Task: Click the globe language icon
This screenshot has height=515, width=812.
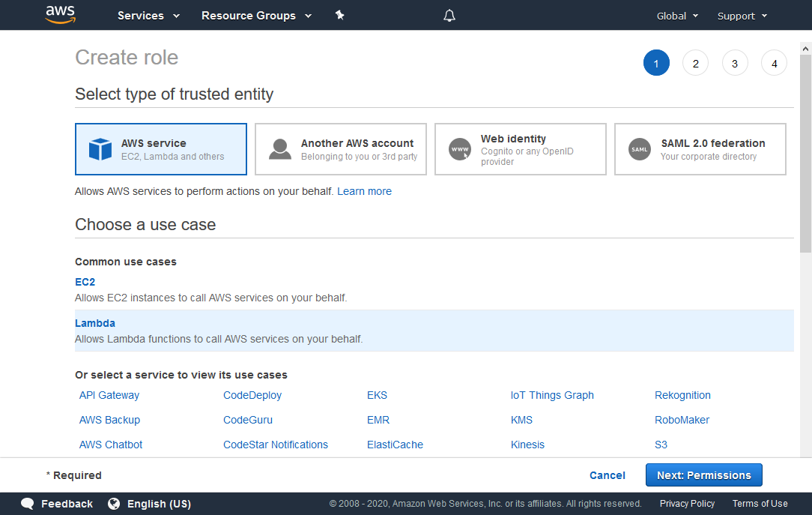Action: tap(114, 504)
